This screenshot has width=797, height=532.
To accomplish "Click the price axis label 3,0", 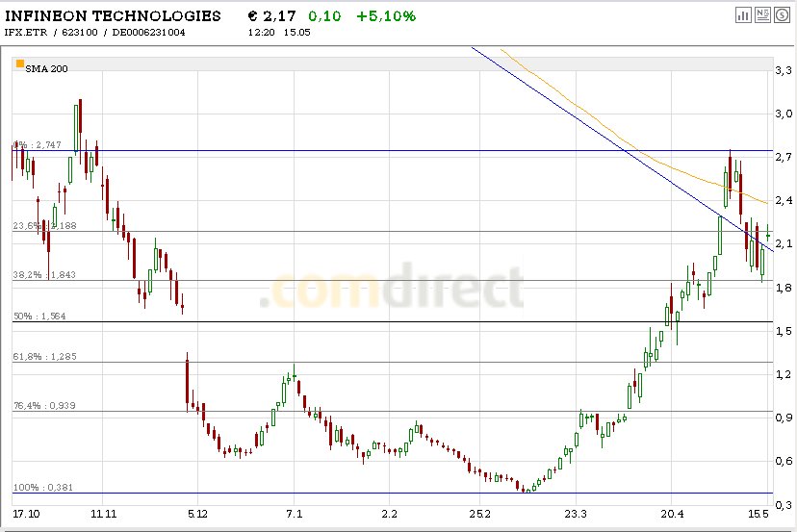I will 784,114.
